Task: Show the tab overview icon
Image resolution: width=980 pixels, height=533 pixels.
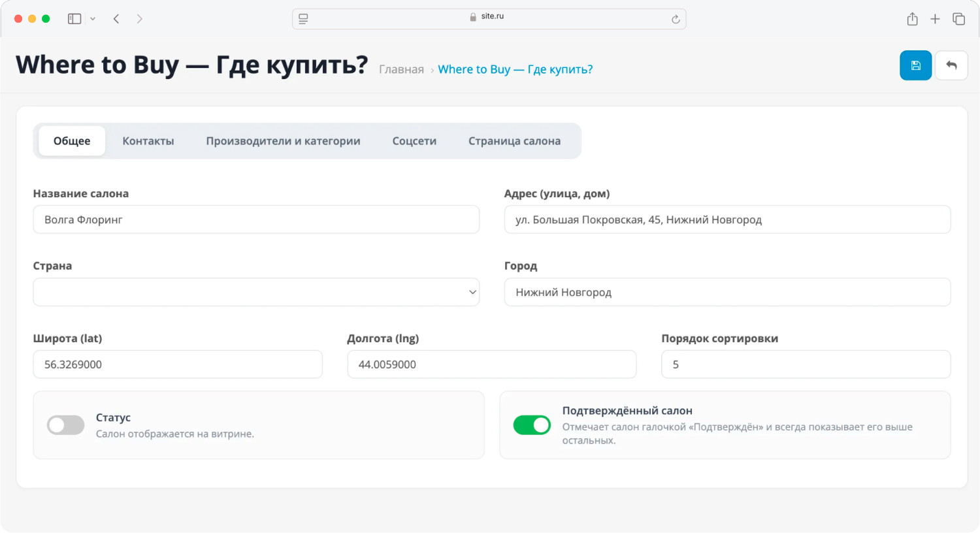Action: [x=958, y=19]
